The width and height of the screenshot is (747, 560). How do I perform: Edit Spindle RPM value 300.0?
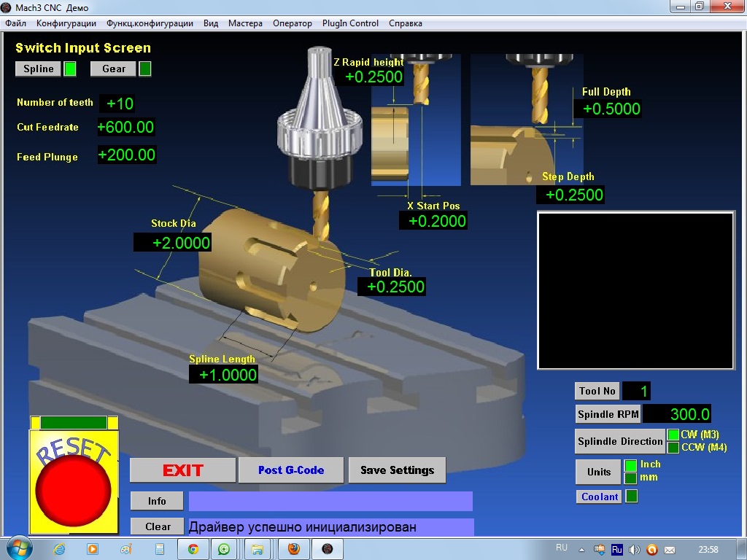[x=677, y=414]
